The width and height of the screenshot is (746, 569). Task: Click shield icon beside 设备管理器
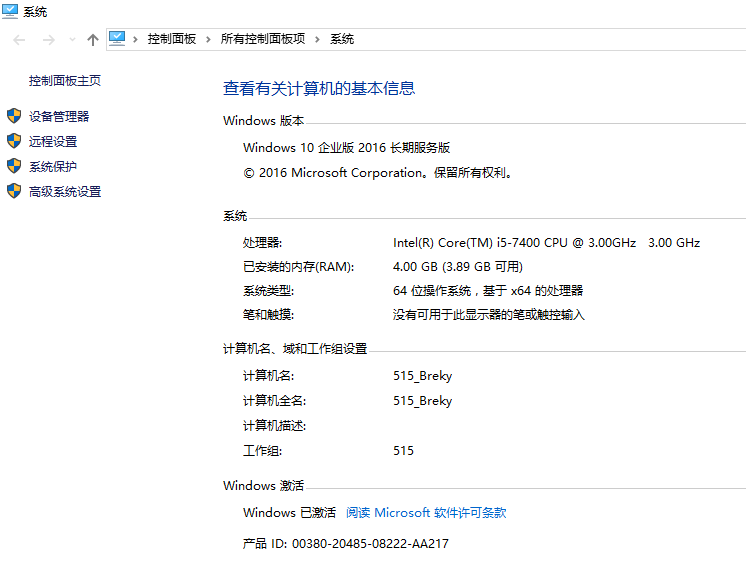[14, 116]
